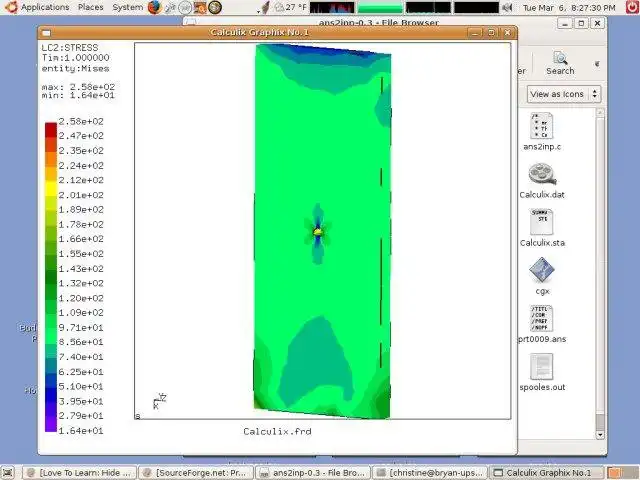
Task: Select the prt0009.ans file icon
Action: pos(542,318)
